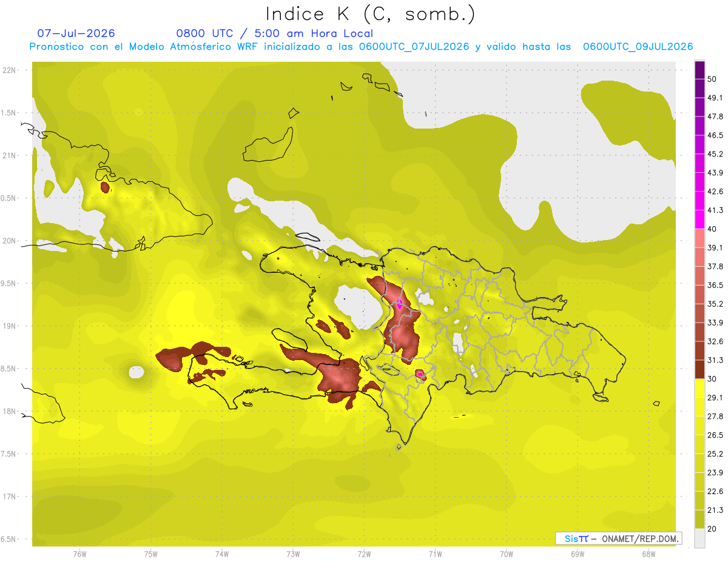This screenshot has height=562, width=728.
Task: Click longitude axis label "69W"
Action: coord(578,554)
